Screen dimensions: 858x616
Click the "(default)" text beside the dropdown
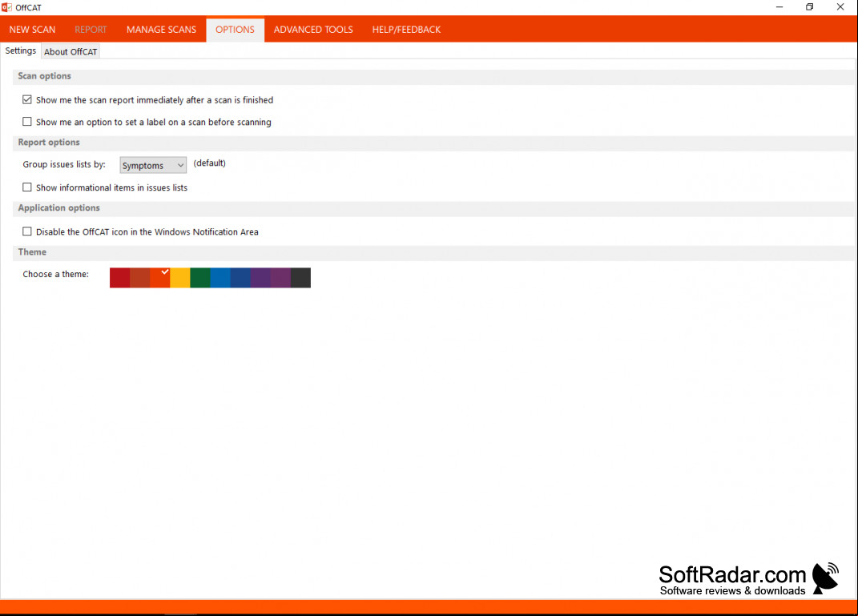(210, 163)
